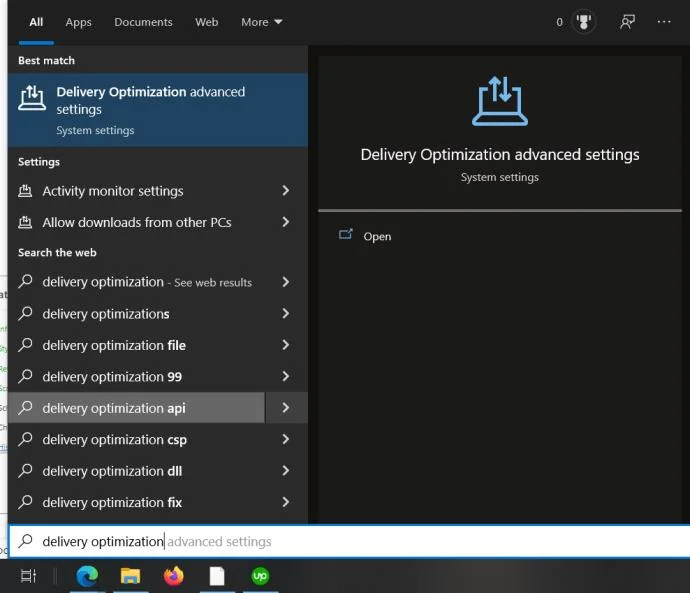Expand arrow beside delivery optimization 99
Screen dimensions: 690x593
(286, 376)
